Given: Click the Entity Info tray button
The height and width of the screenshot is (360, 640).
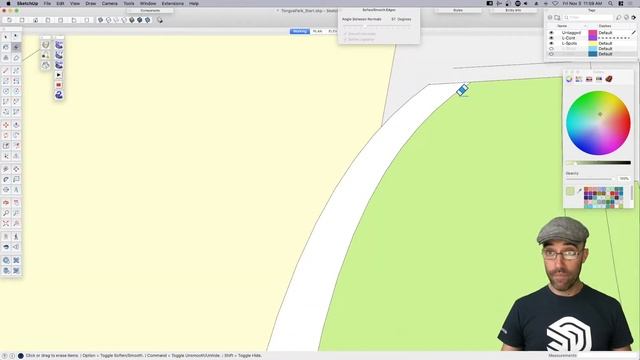Looking at the screenshot, I should point(513,10).
